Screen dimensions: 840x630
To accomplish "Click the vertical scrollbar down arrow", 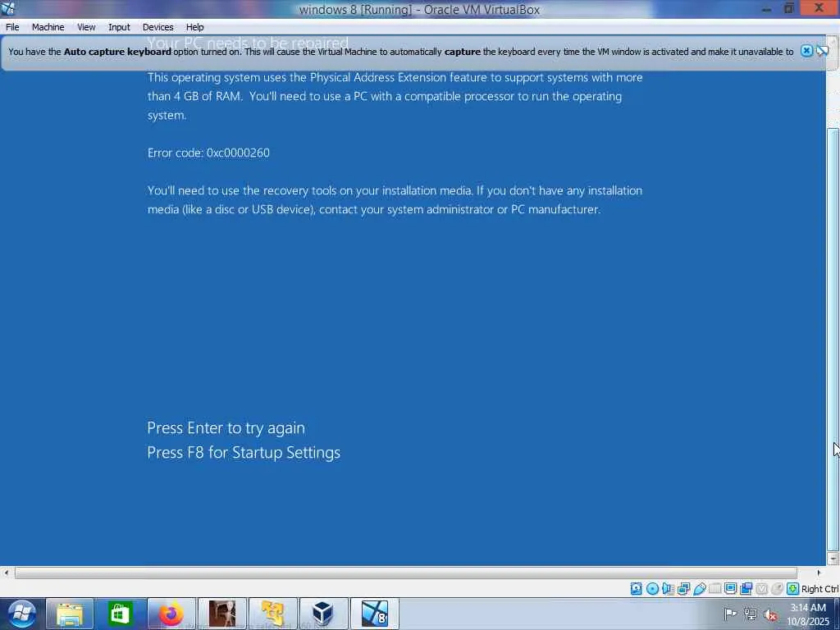I will [x=833, y=559].
